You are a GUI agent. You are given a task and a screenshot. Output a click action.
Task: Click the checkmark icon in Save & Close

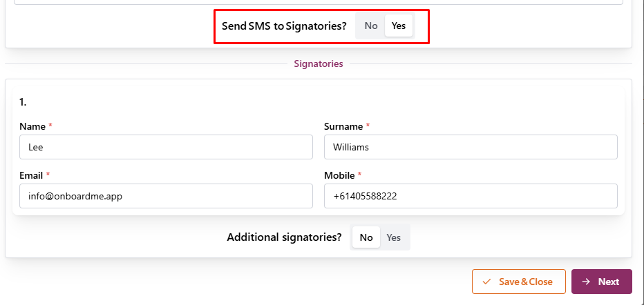coord(487,282)
